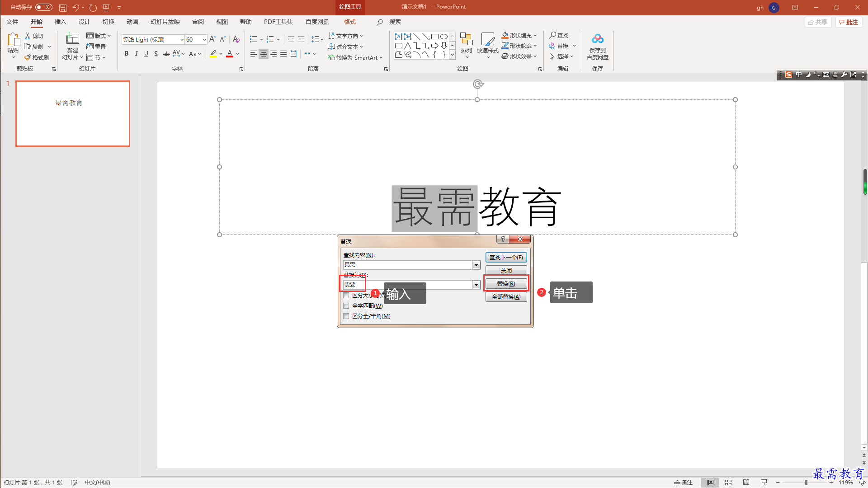Click font color red A swatch
The height and width of the screenshot is (488, 868).
pos(230,54)
